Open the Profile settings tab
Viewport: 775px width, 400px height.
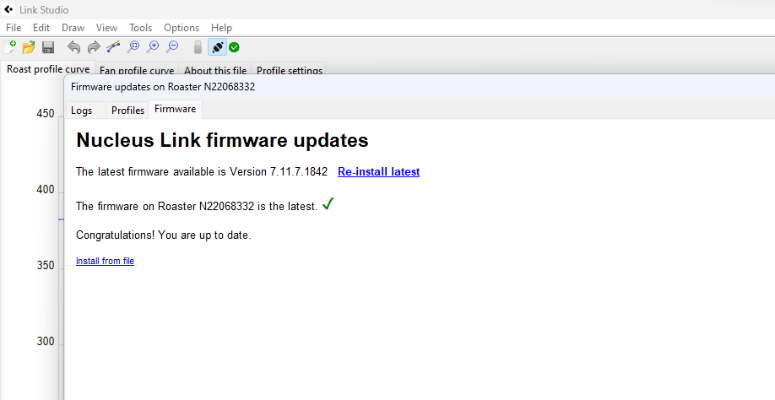coord(289,70)
